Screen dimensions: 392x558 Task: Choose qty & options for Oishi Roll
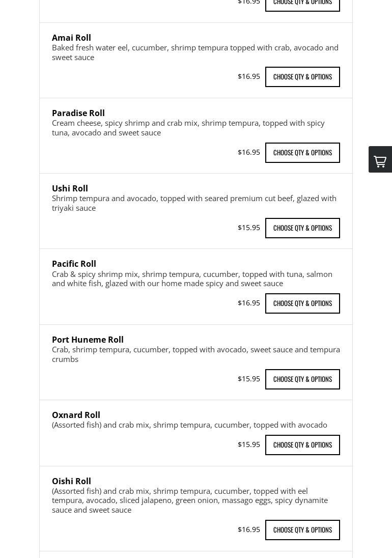[x=302, y=530]
